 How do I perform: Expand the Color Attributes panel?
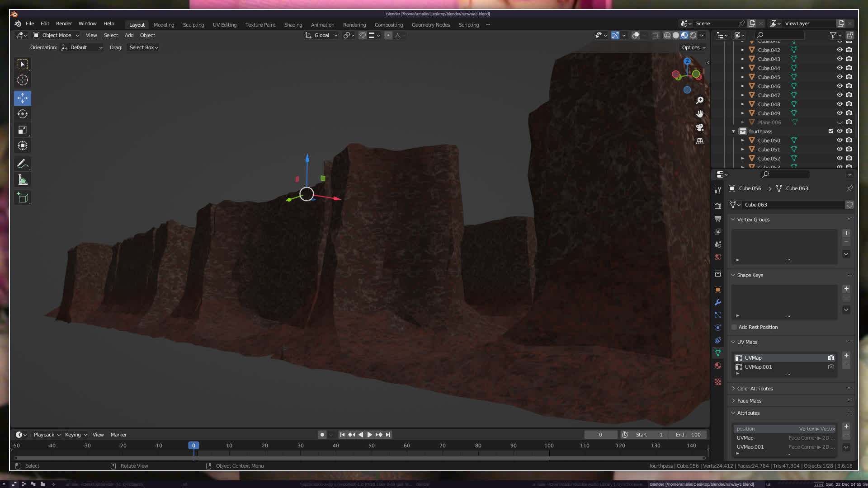tap(755, 389)
